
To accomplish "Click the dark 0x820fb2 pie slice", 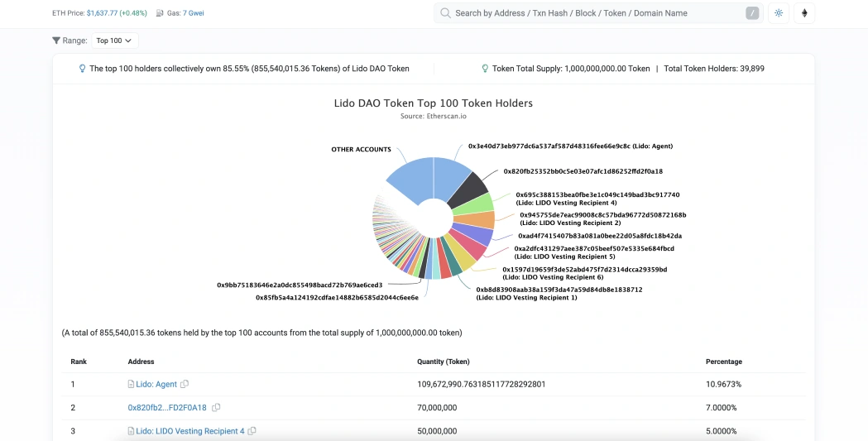I will coord(468,189).
